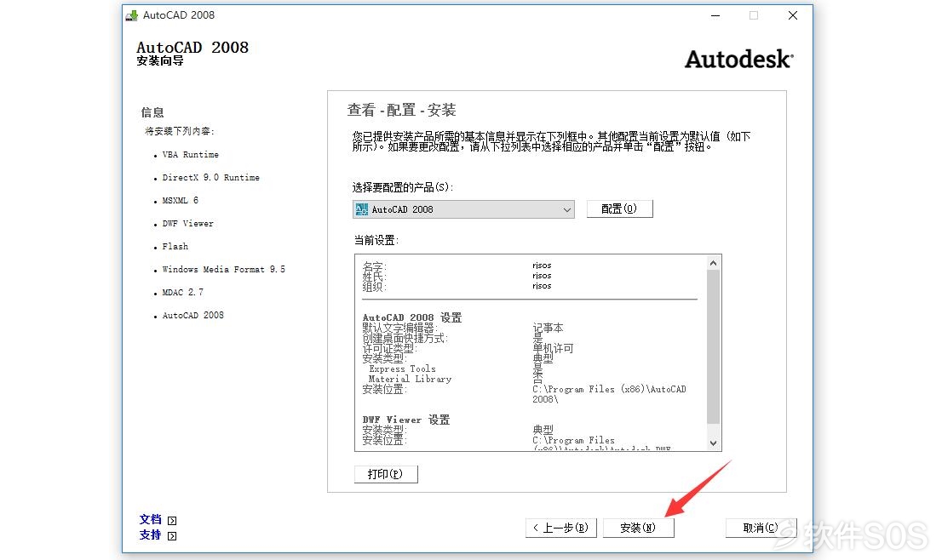Select Windows Media Format 9.5 entry
Screen dimensions: 942x560
pyautogui.click(x=223, y=270)
